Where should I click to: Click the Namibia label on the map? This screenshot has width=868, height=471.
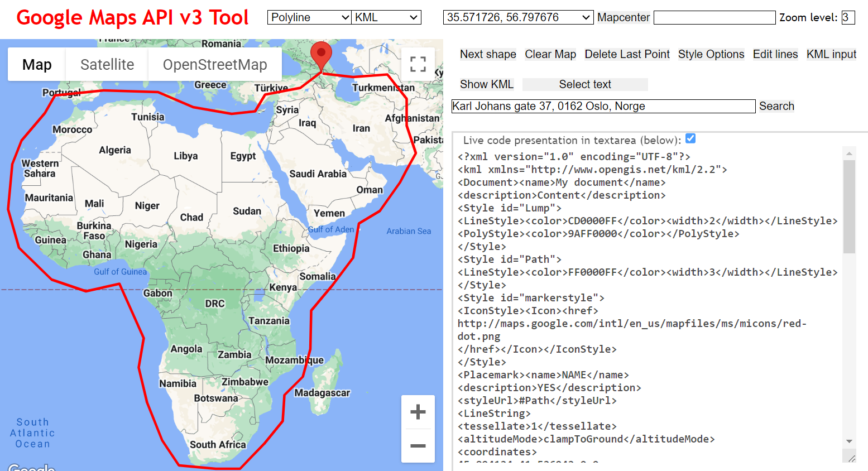click(x=178, y=384)
